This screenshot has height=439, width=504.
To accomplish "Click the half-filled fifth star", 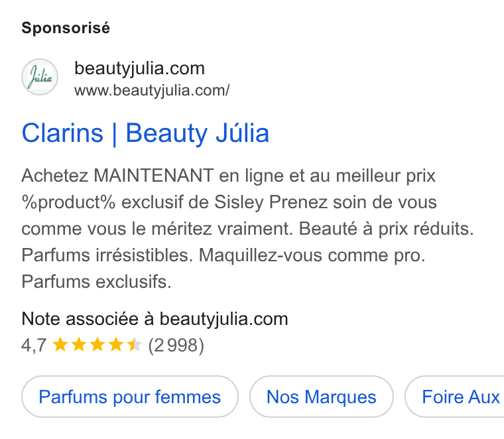I will pos(135,345).
